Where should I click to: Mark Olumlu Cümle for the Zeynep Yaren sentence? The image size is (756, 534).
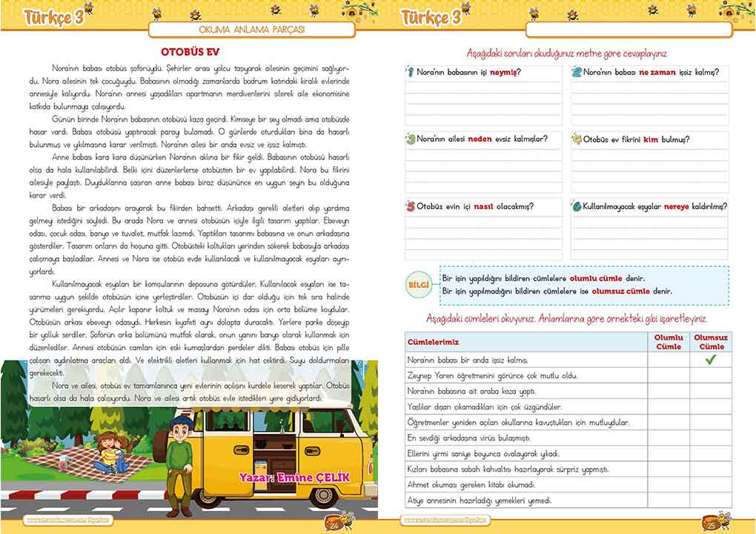pyautogui.click(x=669, y=375)
